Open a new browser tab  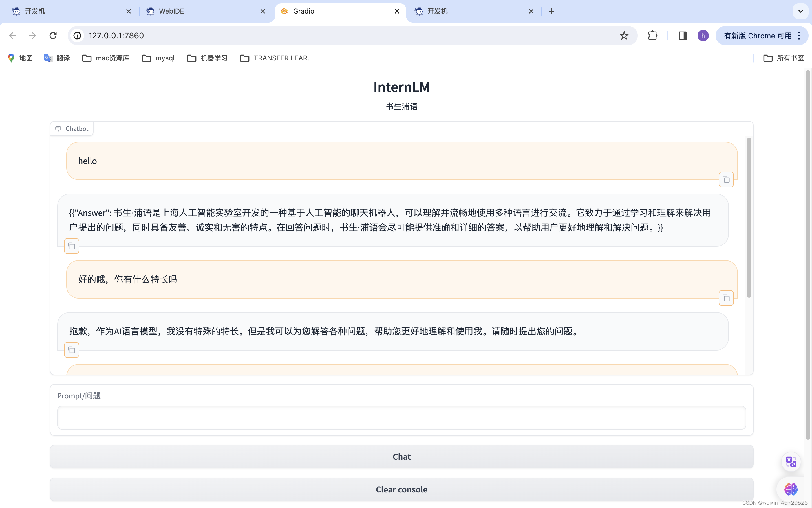(551, 11)
